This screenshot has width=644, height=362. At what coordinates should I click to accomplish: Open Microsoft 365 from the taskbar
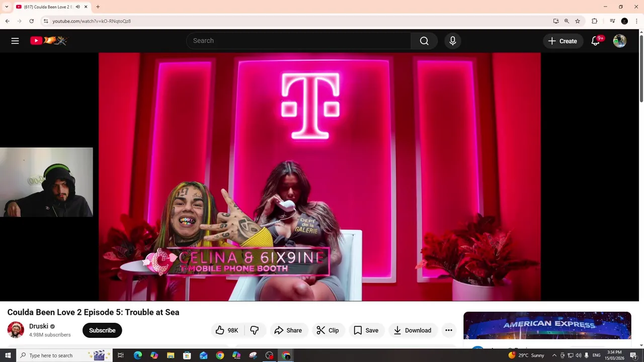click(236, 355)
